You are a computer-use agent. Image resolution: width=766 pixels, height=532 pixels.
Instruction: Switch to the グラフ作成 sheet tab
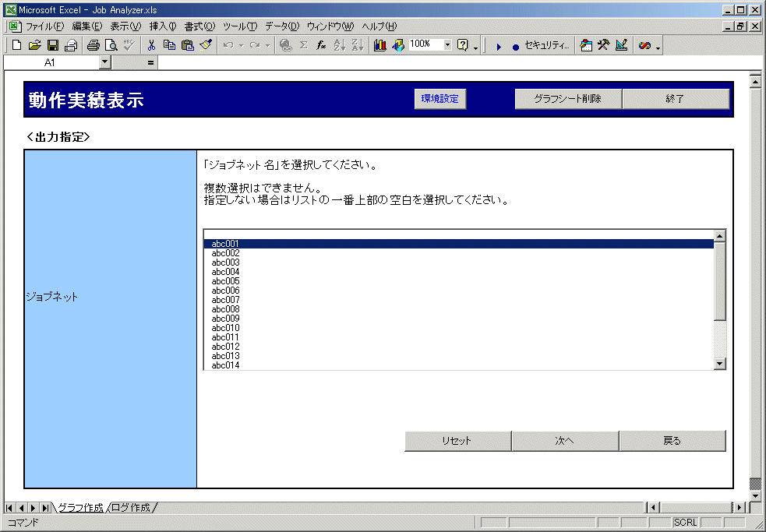pyautogui.click(x=80, y=508)
